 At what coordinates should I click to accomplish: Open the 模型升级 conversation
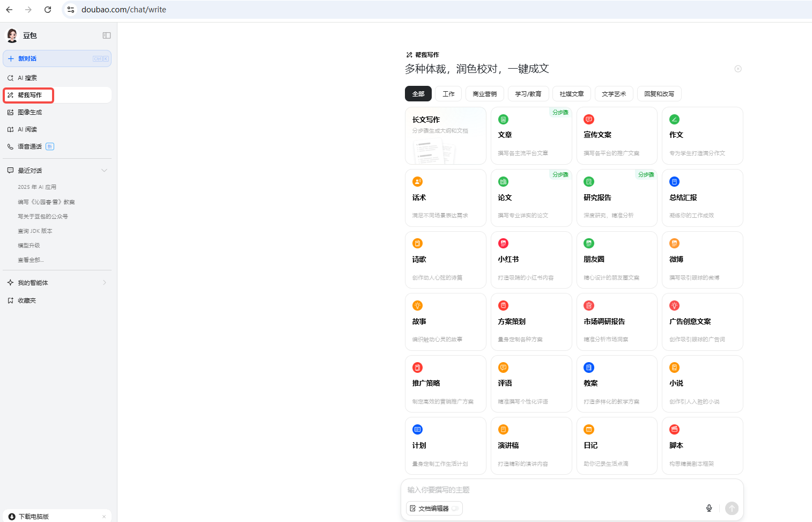tap(29, 246)
